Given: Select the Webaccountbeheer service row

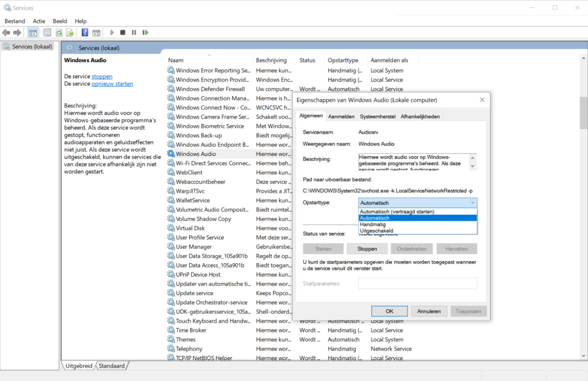Looking at the screenshot, I should click(200, 182).
